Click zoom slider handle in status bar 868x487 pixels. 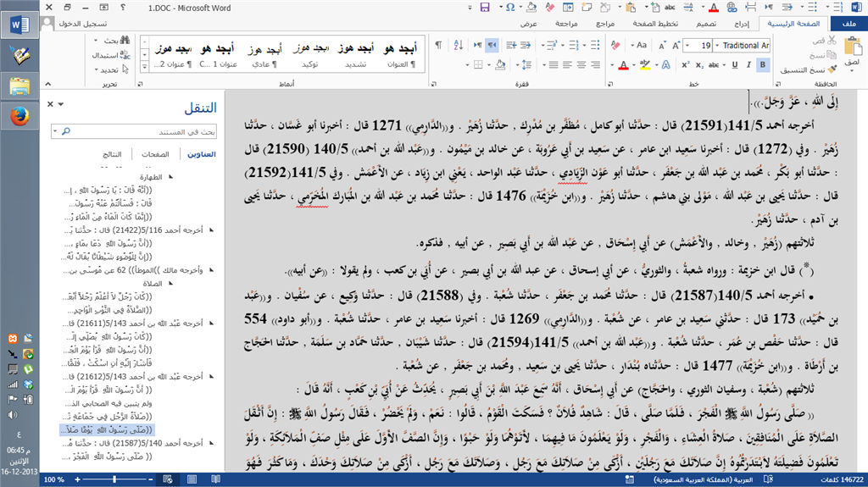[x=114, y=479]
